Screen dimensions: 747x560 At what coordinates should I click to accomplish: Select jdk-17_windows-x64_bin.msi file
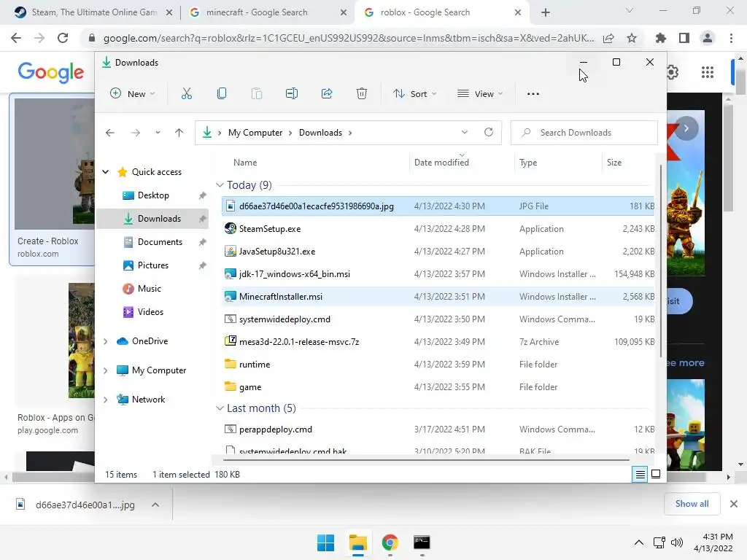[x=438, y=274]
